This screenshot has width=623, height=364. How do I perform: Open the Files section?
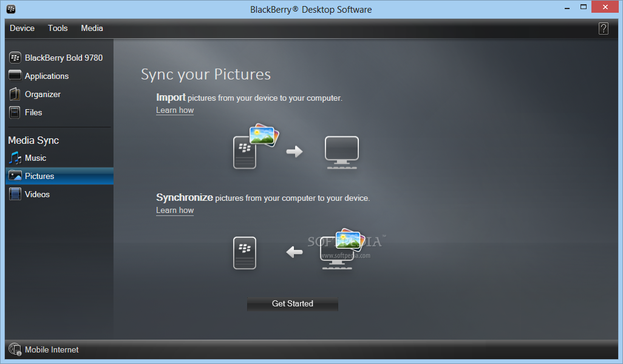(33, 112)
